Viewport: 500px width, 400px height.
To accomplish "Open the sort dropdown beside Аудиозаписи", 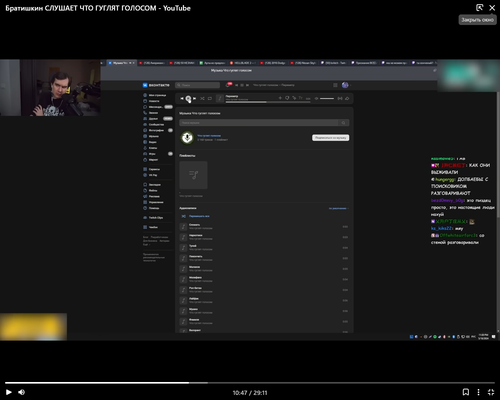I will (x=339, y=208).
